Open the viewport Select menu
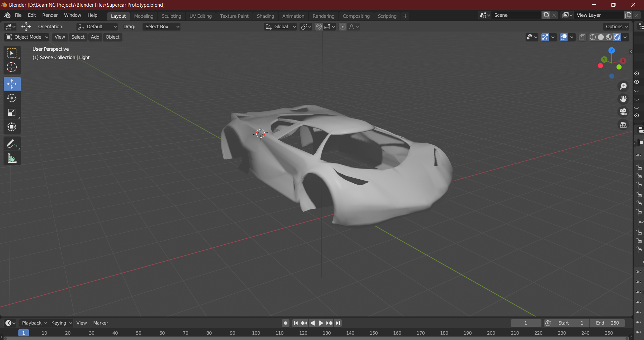The image size is (644, 340). pyautogui.click(x=78, y=37)
